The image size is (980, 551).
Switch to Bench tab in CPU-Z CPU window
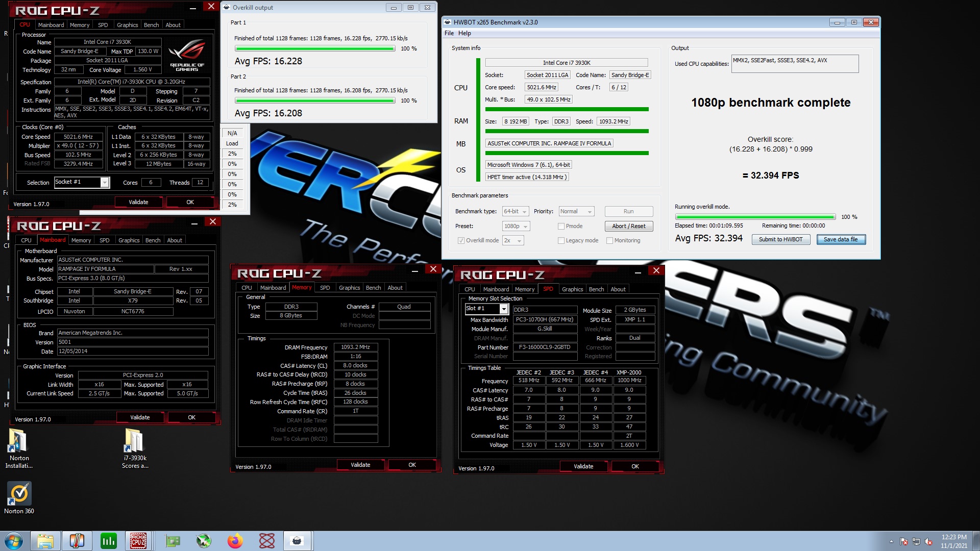[x=151, y=25]
